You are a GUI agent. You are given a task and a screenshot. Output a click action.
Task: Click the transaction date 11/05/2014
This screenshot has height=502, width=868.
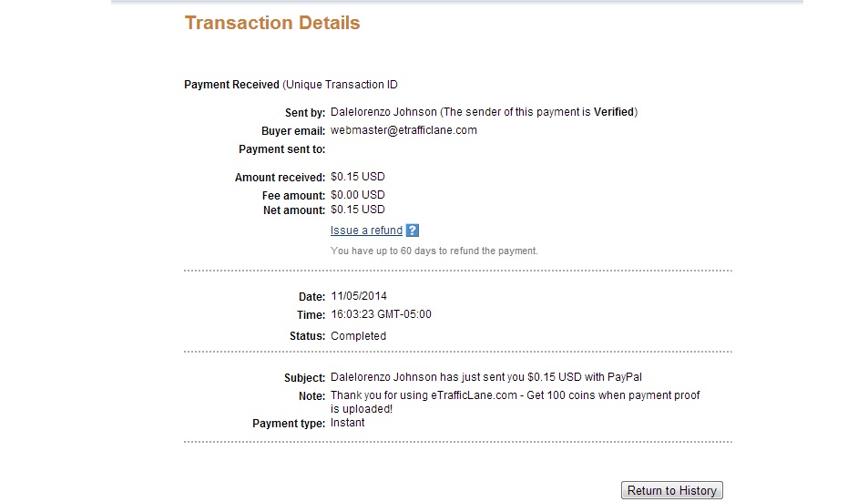tap(359, 296)
